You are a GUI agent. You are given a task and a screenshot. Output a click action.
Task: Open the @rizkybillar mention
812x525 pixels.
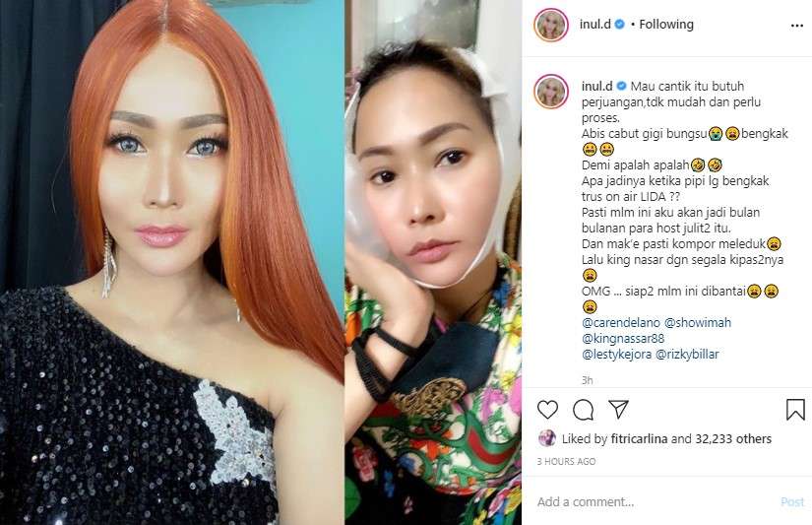click(x=687, y=355)
